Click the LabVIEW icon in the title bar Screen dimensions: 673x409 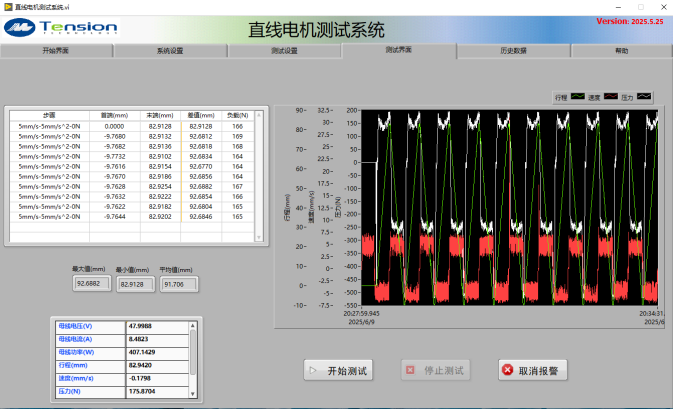[7, 6]
